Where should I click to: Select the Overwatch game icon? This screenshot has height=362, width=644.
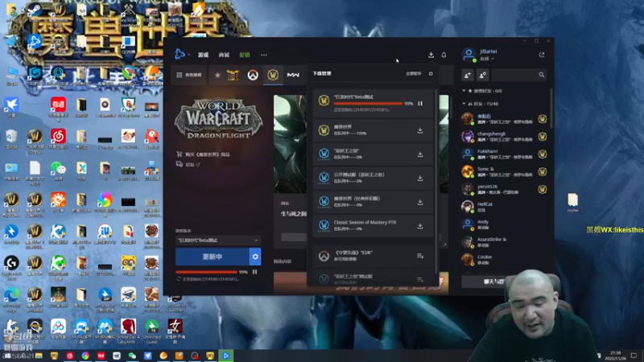coord(253,75)
